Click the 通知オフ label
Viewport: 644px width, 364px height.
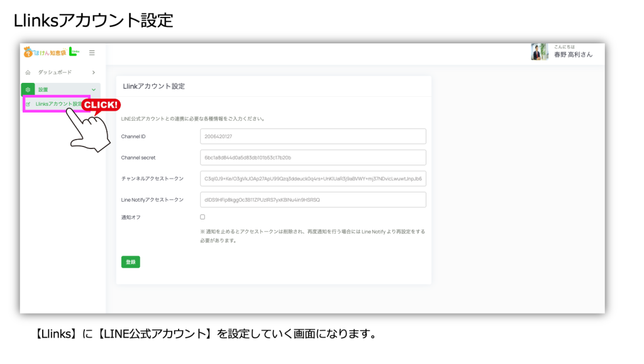(x=131, y=218)
